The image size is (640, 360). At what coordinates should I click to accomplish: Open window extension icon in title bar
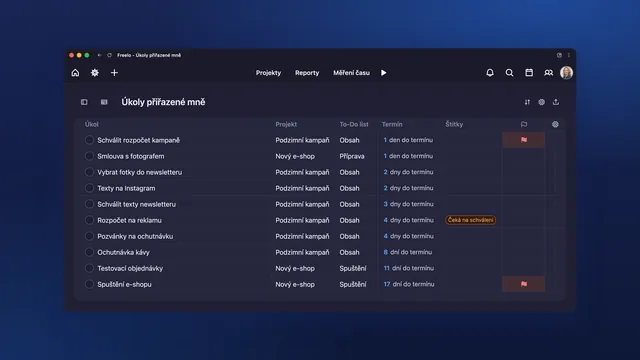tap(559, 55)
